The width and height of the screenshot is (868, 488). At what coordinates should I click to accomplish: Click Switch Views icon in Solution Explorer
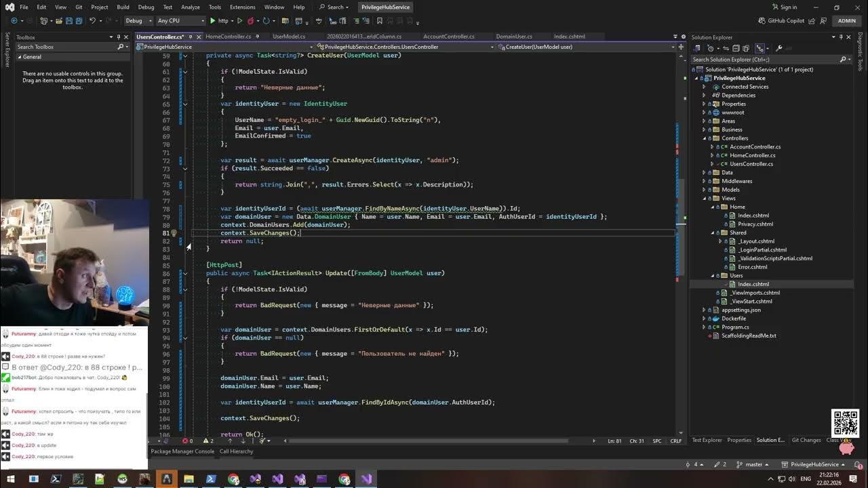(x=697, y=48)
